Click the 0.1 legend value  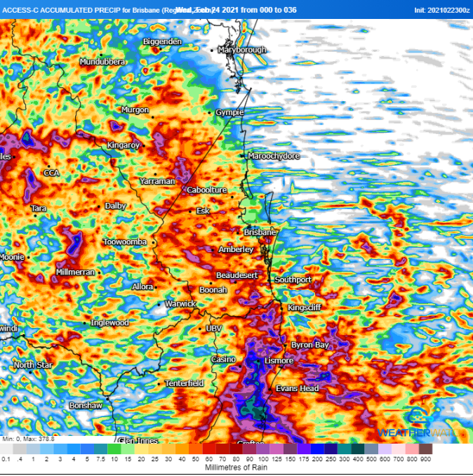(x=6, y=459)
